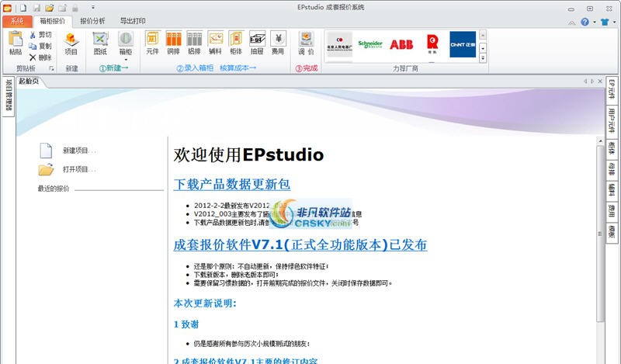Click the save icon in quick access toolbar
621x364 pixels.
pos(36,8)
